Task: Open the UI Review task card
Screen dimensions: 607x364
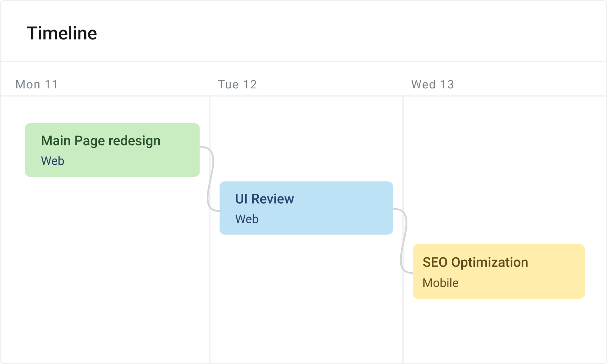Action: (x=306, y=208)
